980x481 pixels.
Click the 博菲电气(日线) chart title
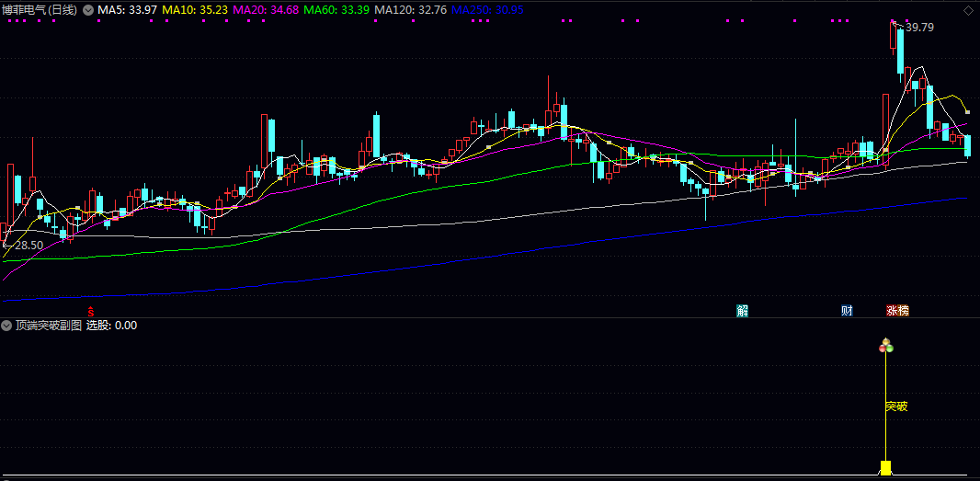pyautogui.click(x=40, y=10)
